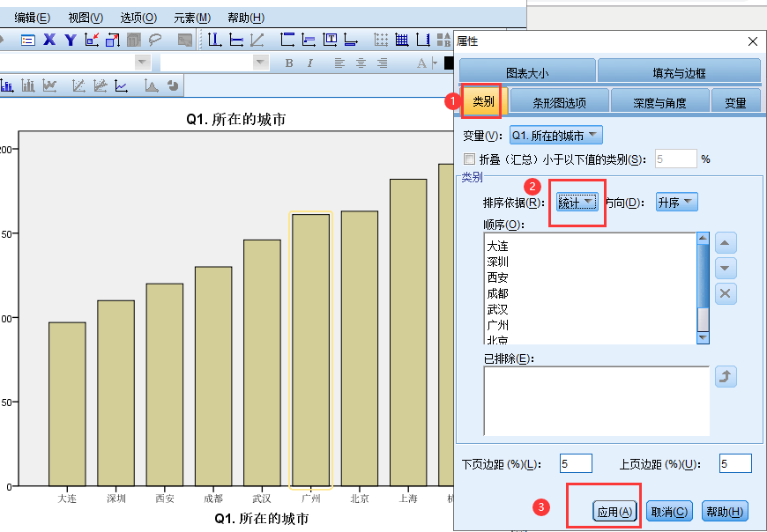The height and width of the screenshot is (532, 767).
Task: Click the X button to exclude category
Action: tap(726, 293)
